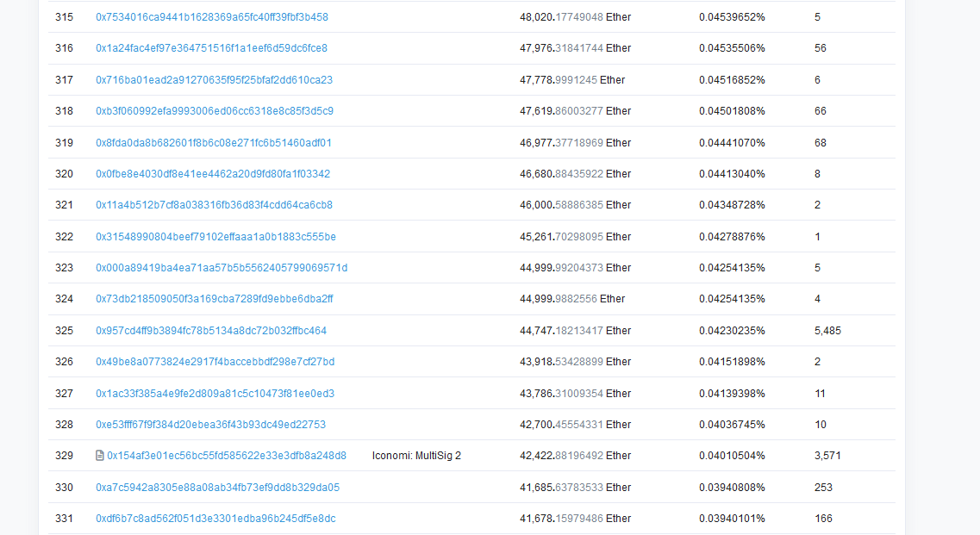Click the 'Iconomi: MultiSig 2' name tag
This screenshot has height=535, width=980.
click(416, 456)
